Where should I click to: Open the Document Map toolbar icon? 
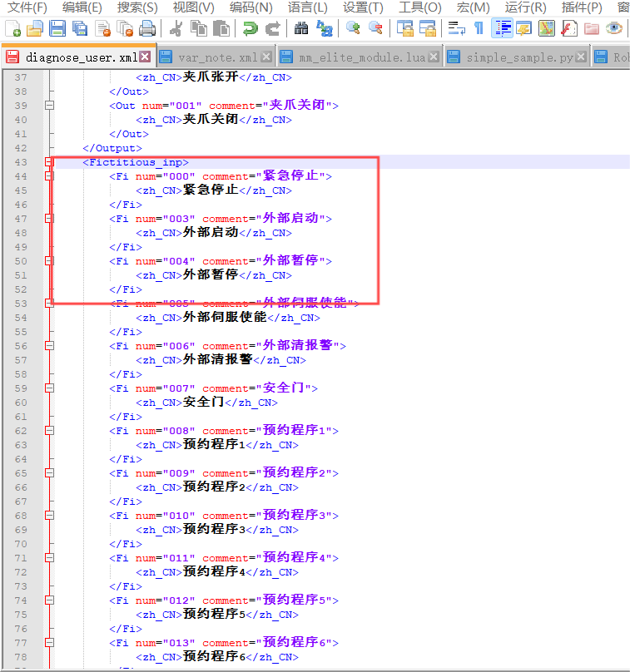pyautogui.click(x=546, y=28)
